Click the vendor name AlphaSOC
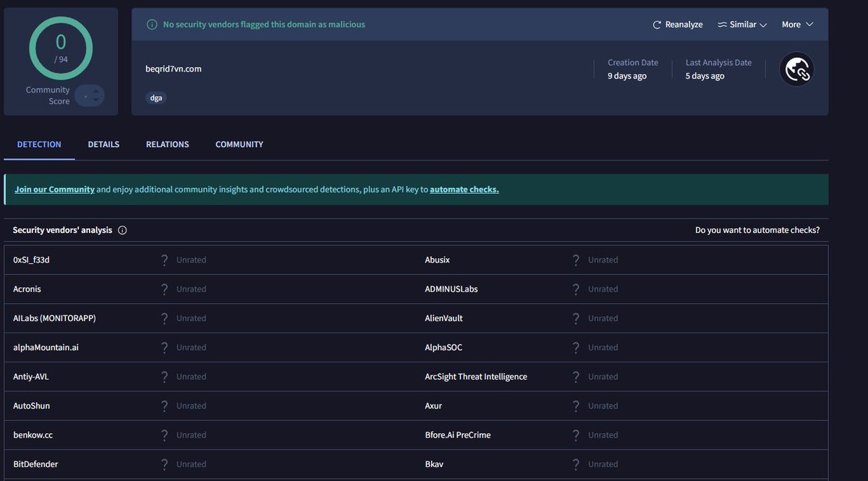Viewport: 868px width, 481px height. point(443,347)
